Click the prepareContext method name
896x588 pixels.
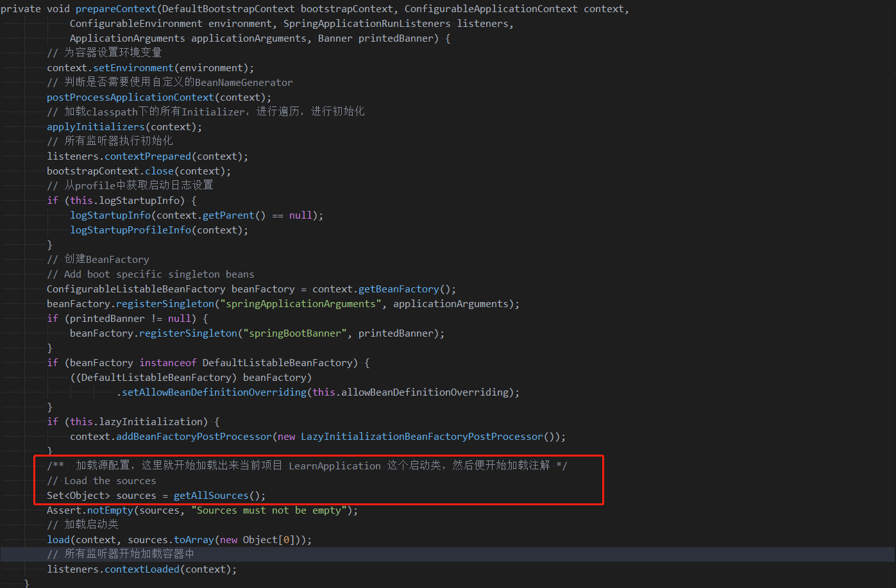(115, 9)
